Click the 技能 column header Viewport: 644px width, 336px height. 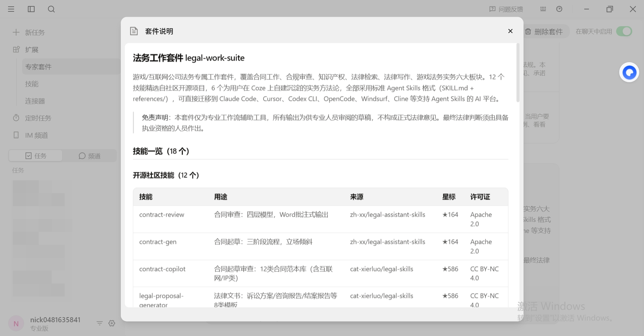pos(146,197)
